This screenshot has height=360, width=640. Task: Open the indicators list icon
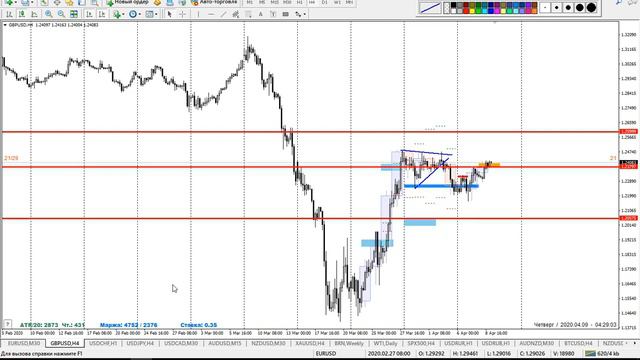pyautogui.click(x=117, y=14)
